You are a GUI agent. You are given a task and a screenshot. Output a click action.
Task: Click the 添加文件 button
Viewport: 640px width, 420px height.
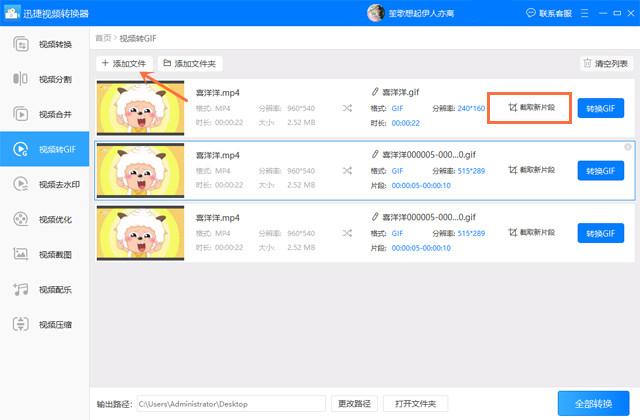124,63
